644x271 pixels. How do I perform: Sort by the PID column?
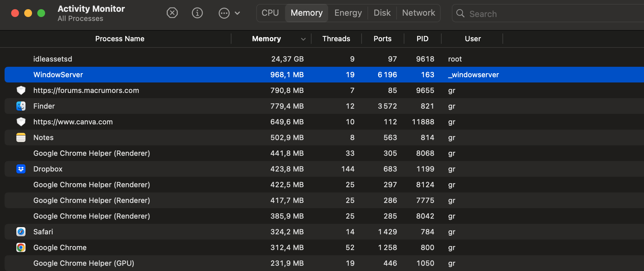coord(422,39)
